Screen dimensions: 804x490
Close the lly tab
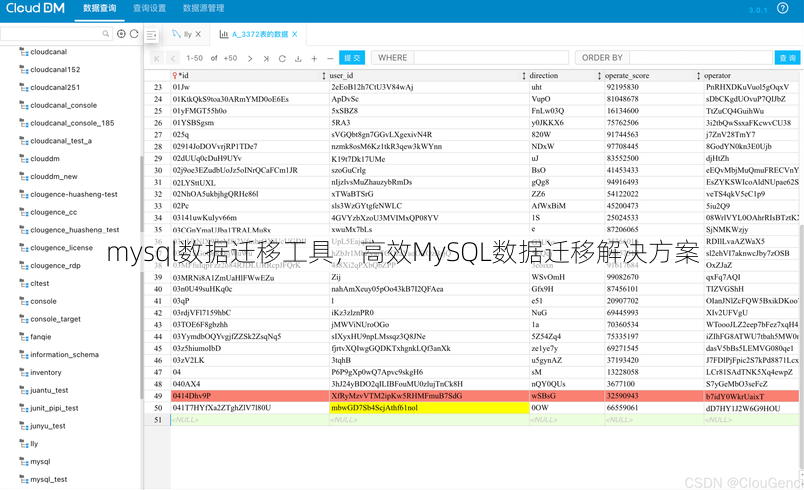(198, 34)
